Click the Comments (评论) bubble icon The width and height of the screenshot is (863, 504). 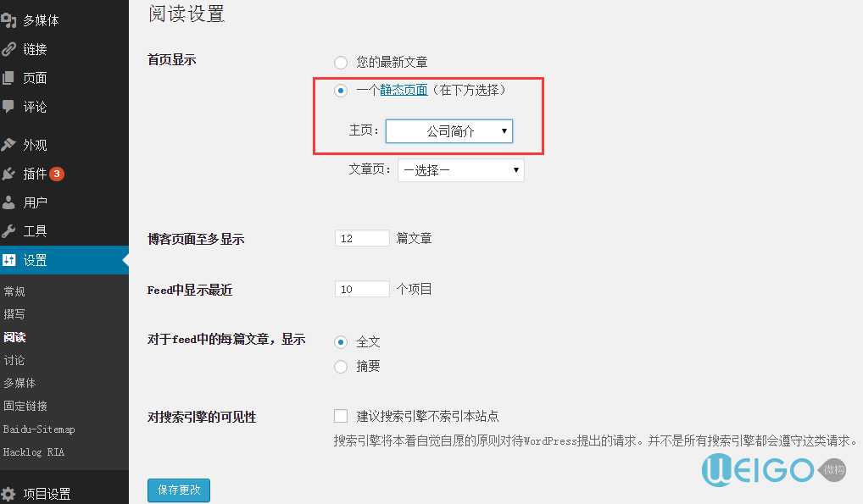[x=8, y=106]
